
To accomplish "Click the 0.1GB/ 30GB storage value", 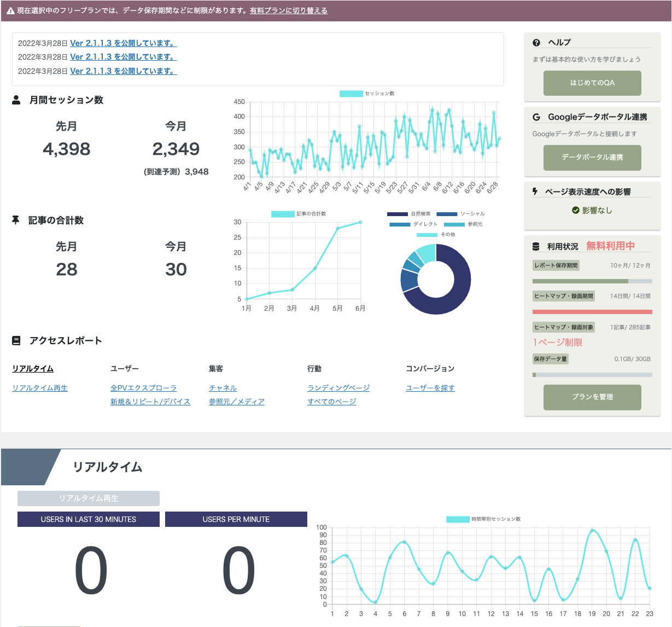I will [633, 359].
